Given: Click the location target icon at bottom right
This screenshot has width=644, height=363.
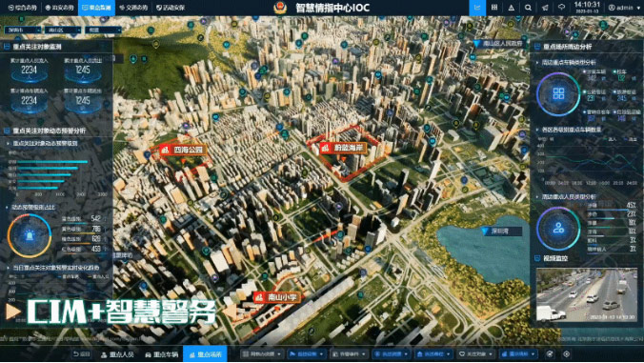Looking at the screenshot, I should [x=567, y=354].
